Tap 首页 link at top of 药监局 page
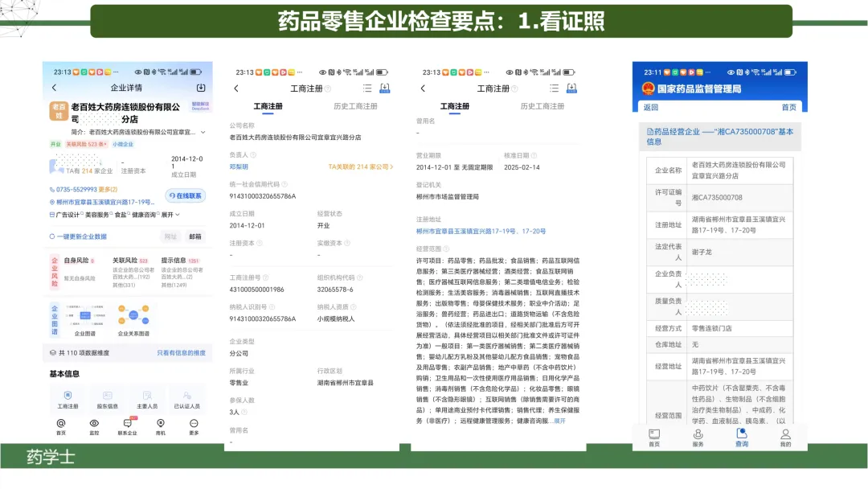 (x=789, y=108)
